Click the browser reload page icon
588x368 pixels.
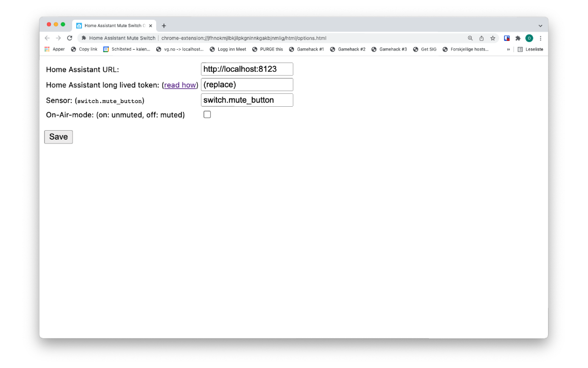(70, 38)
